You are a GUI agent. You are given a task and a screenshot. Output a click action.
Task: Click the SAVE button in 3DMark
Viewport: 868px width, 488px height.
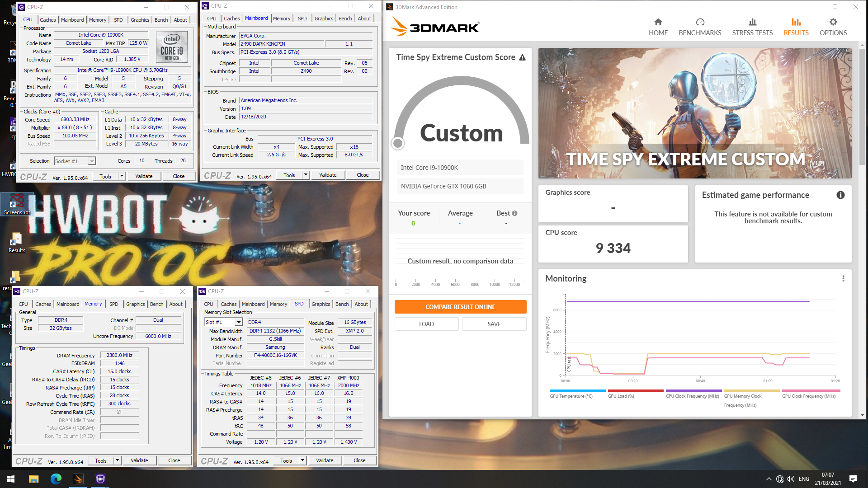494,324
